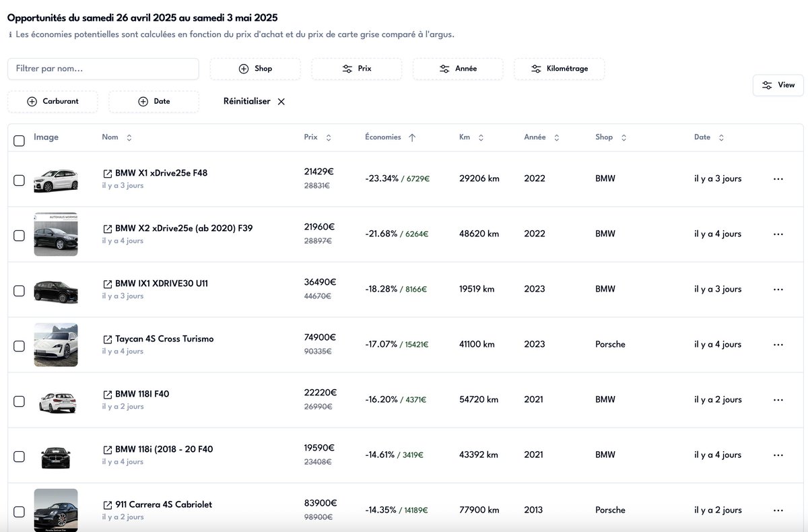Open three-dot menu for BMW 118I F40 row

coord(778,400)
